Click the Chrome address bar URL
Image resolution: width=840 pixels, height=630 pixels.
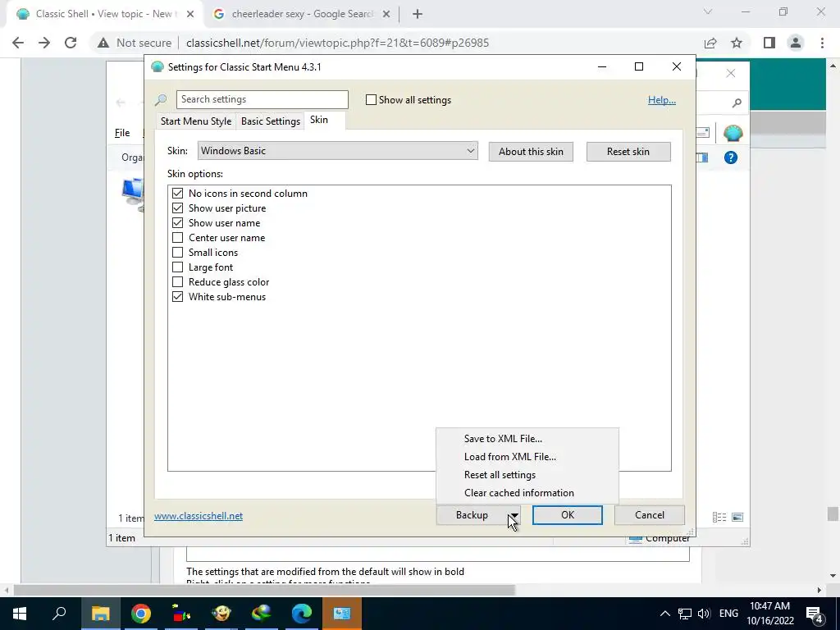[337, 43]
